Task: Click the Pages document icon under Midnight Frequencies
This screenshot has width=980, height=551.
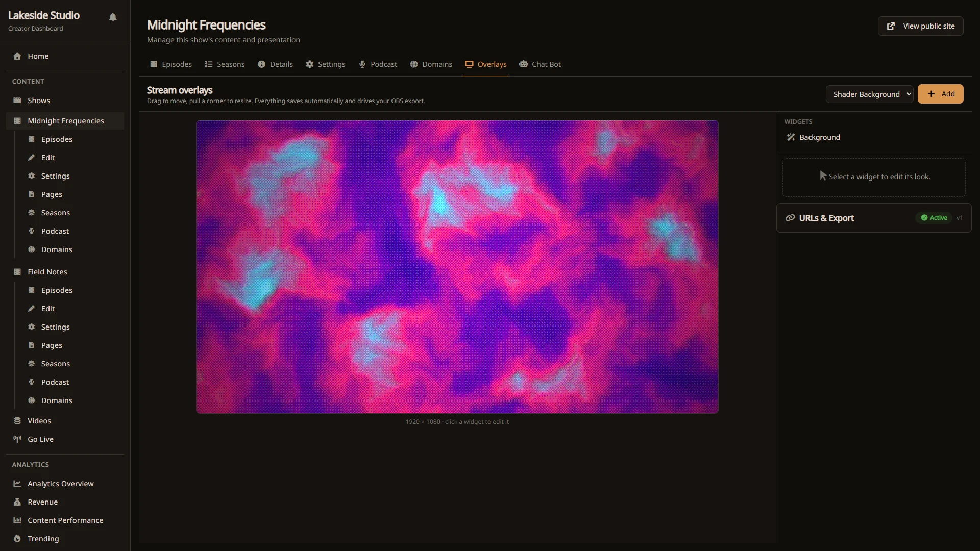Action: pyautogui.click(x=31, y=194)
